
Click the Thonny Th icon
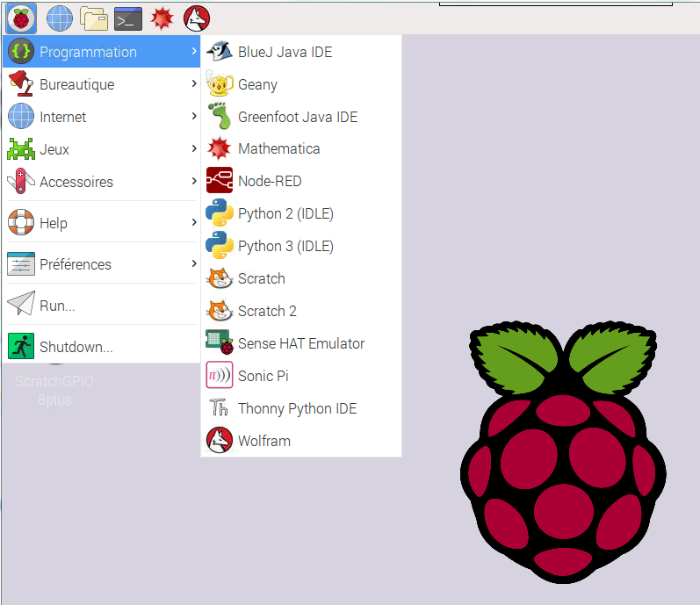point(220,407)
